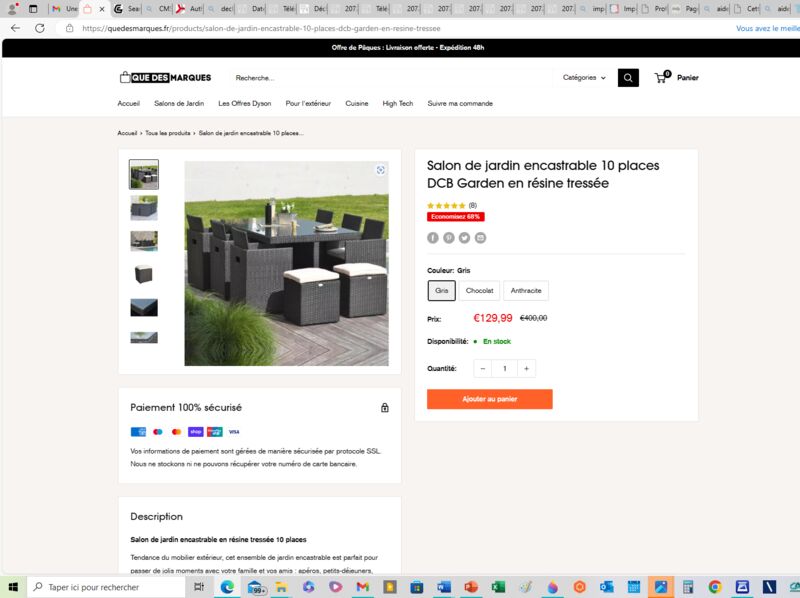
Task: Select the Anthracite color option
Action: [526, 290]
